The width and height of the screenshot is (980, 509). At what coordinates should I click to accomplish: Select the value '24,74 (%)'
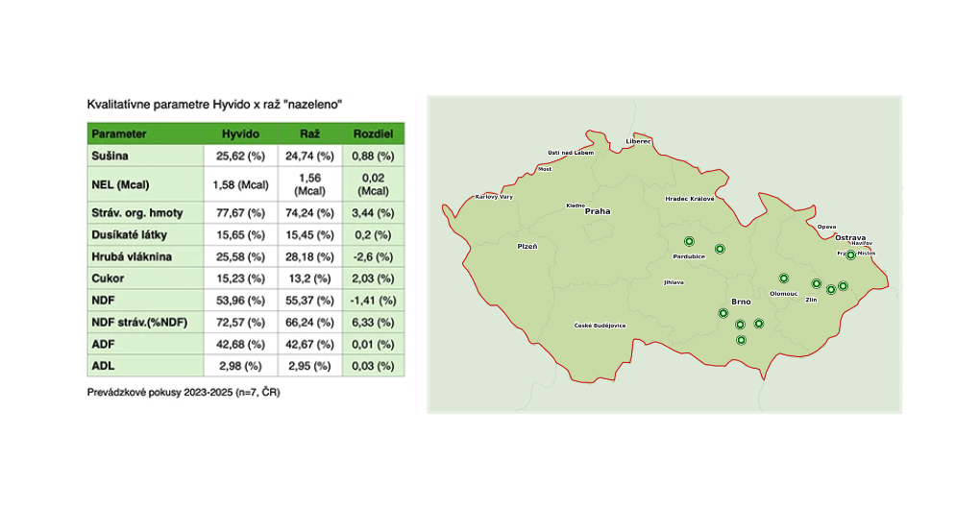tap(310, 156)
